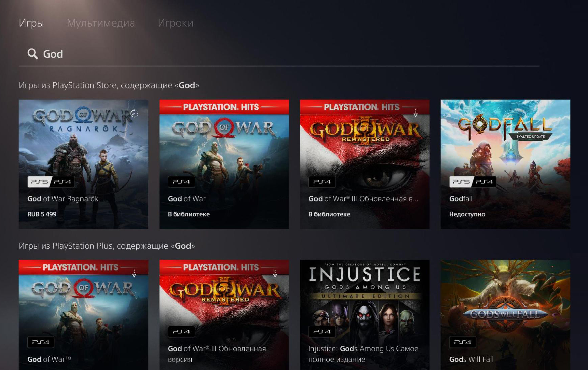The height and width of the screenshot is (370, 588).
Task: Click the PS5 badge on God of War Ragnarök
Action: click(40, 182)
